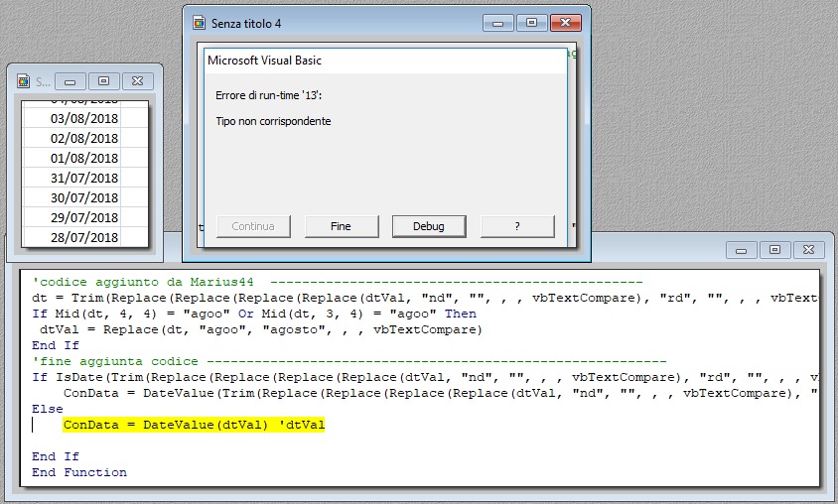Maximize the Senza titolo 4 window
Viewport: 838px width, 504px height.
[531, 23]
